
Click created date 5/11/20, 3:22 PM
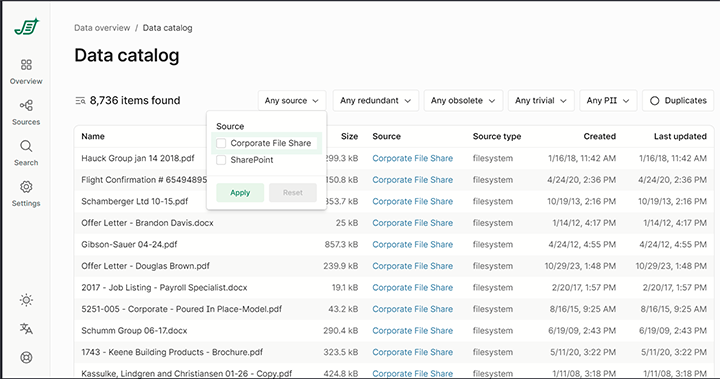[583, 352]
